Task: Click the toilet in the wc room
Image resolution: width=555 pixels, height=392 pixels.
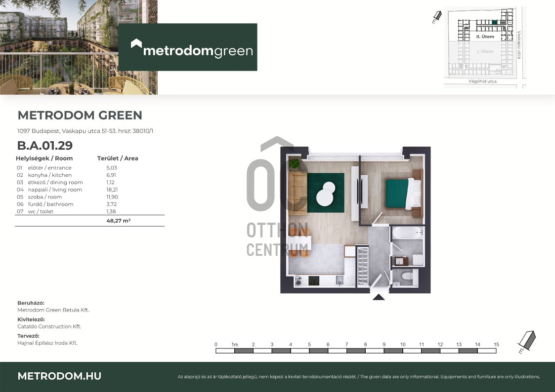Action: (407, 275)
